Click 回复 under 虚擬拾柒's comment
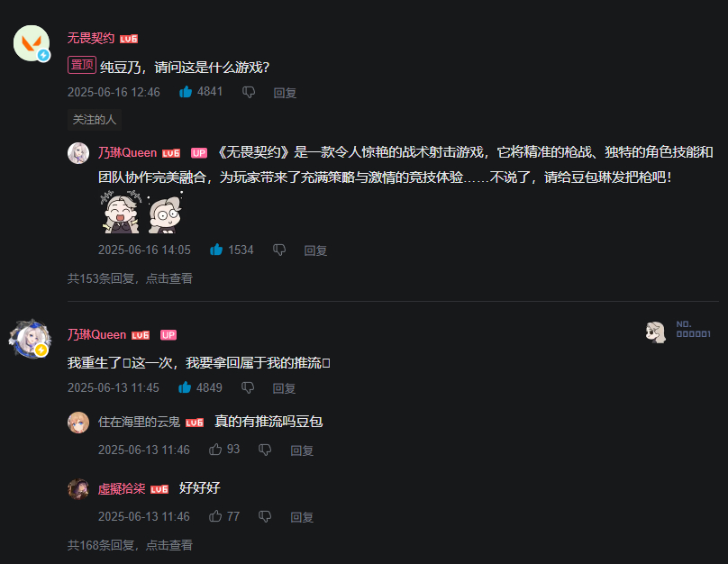The width and height of the screenshot is (728, 564). click(302, 517)
